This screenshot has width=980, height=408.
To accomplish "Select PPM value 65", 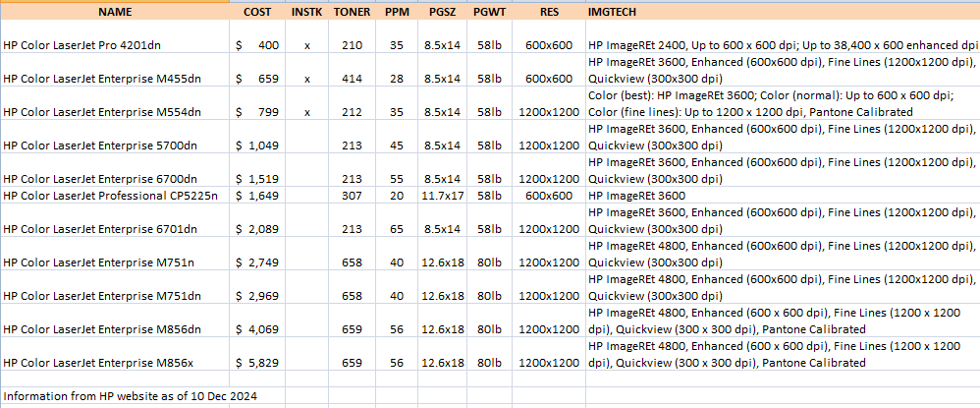I will click(x=397, y=220).
